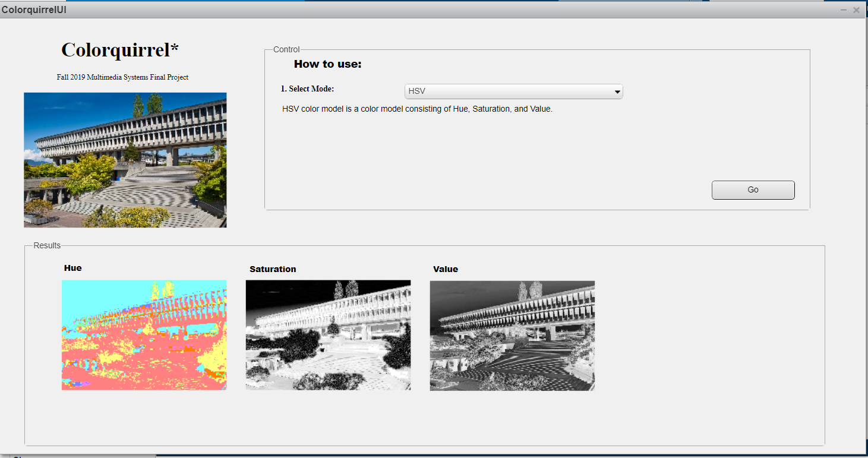Click the Colorquirrel* title heading
Image resolution: width=868 pixels, height=458 pixels.
click(x=120, y=50)
